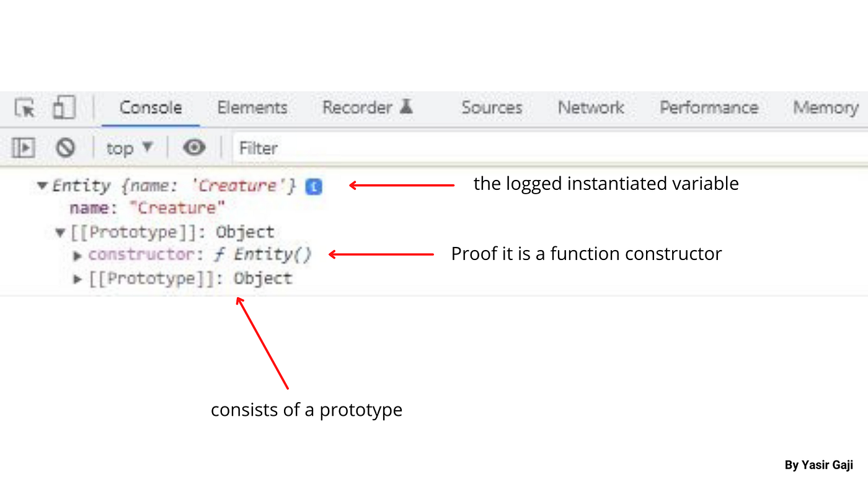Expand the constructor: f Entity() property
The height and width of the screenshot is (489, 868).
coord(77,256)
